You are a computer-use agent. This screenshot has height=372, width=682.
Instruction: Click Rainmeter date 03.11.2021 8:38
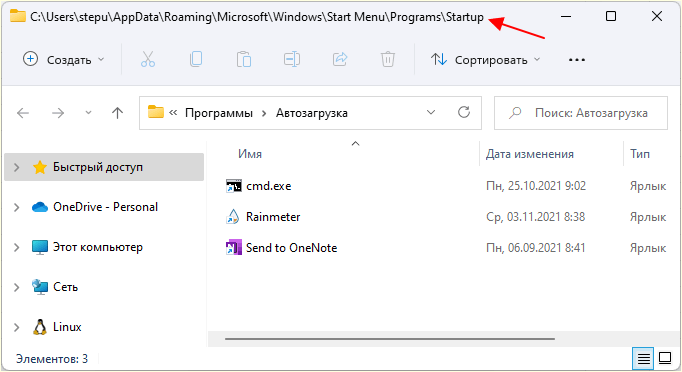pos(535,217)
